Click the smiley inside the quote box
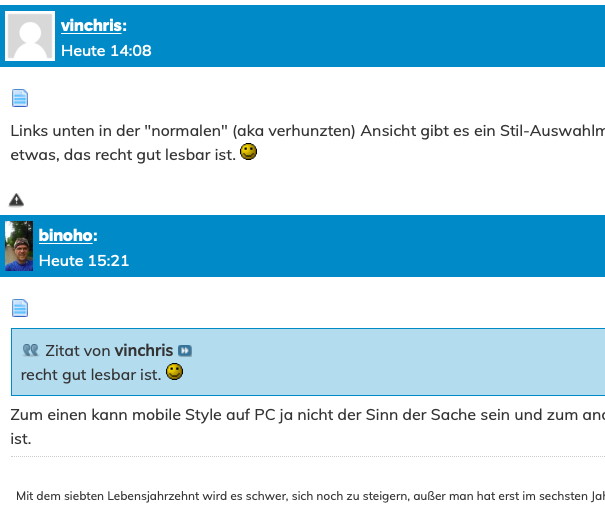Image resolution: width=605 pixels, height=517 pixels. 174,373
